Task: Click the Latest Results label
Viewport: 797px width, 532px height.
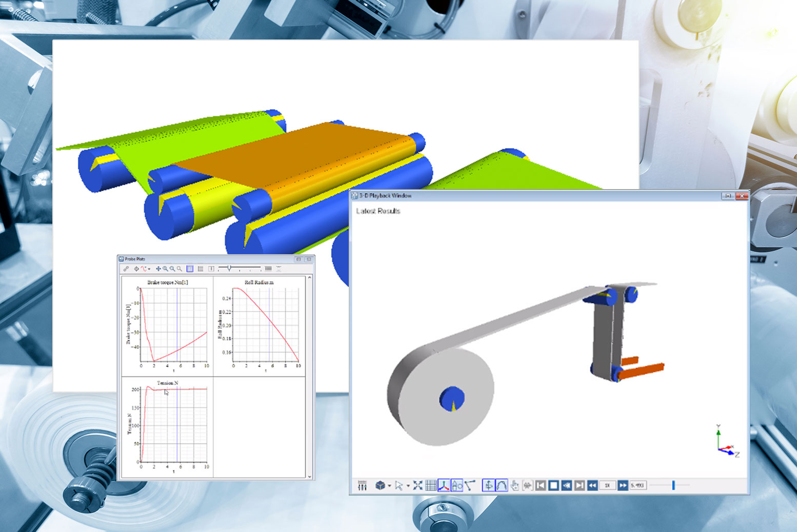Action: [x=378, y=211]
